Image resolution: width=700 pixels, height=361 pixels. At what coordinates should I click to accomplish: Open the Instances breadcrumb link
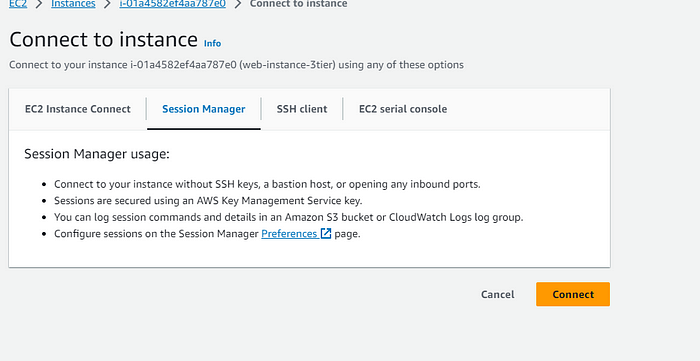click(73, 4)
